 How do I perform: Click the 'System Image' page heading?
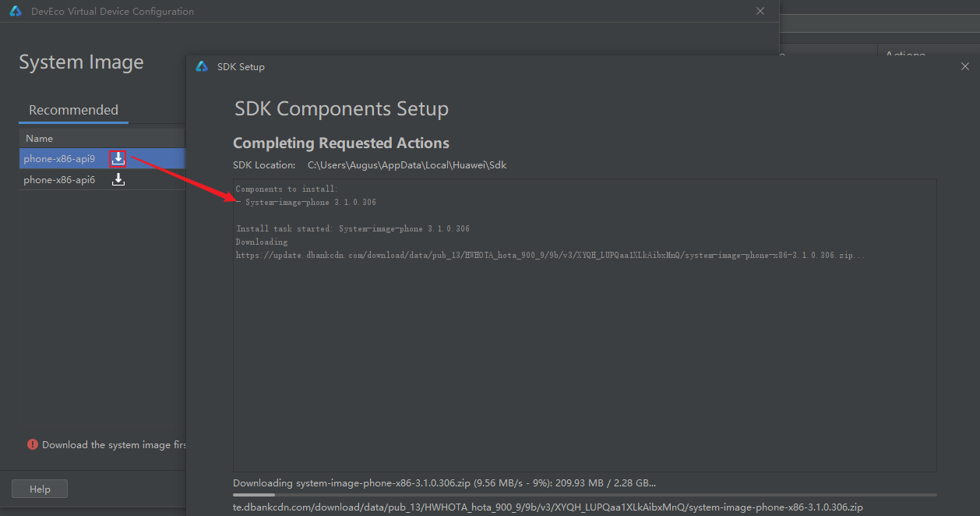81,62
